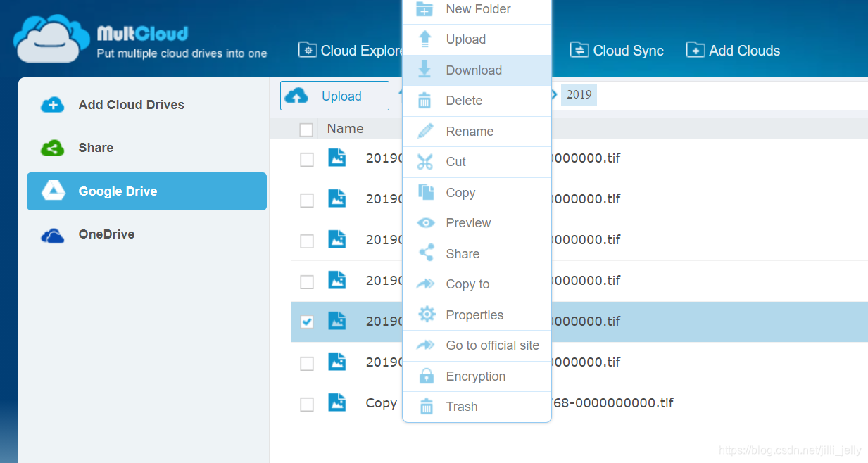868x463 pixels.
Task: Open Properties from the context menu
Action: 477,315
